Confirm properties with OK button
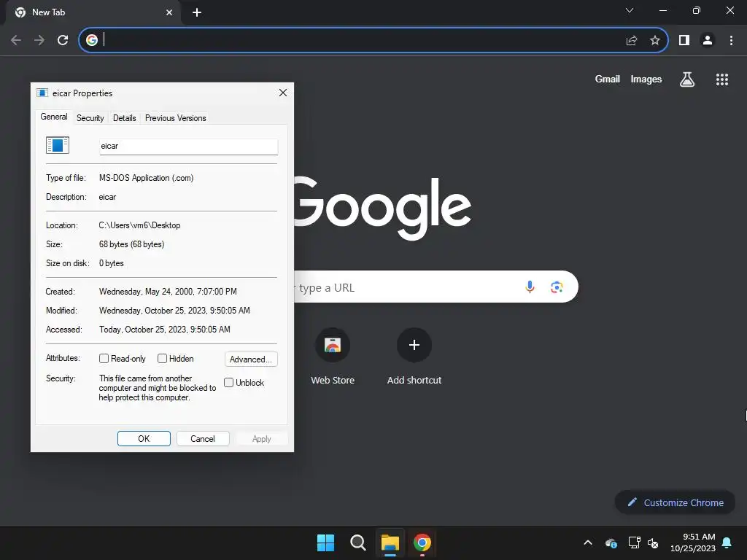 tap(144, 438)
